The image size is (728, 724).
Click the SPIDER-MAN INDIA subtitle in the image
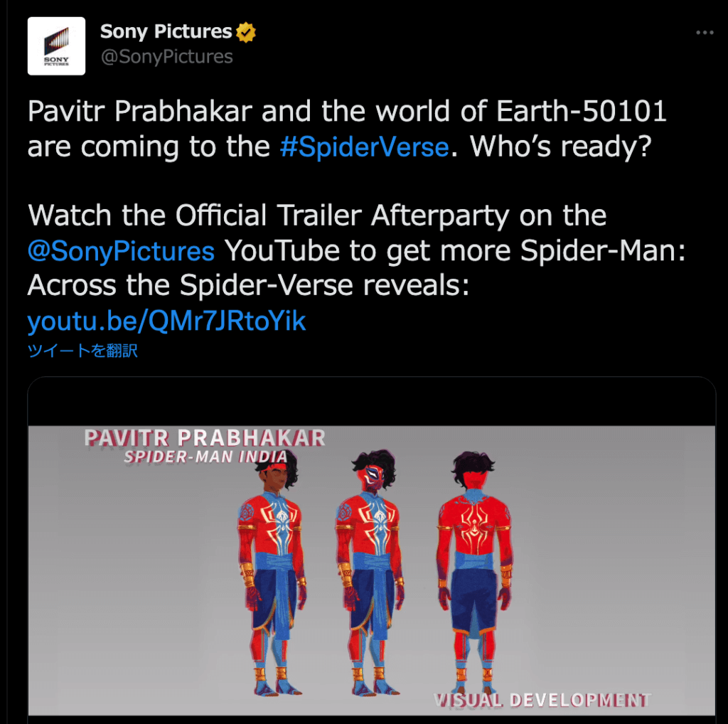tap(205, 457)
